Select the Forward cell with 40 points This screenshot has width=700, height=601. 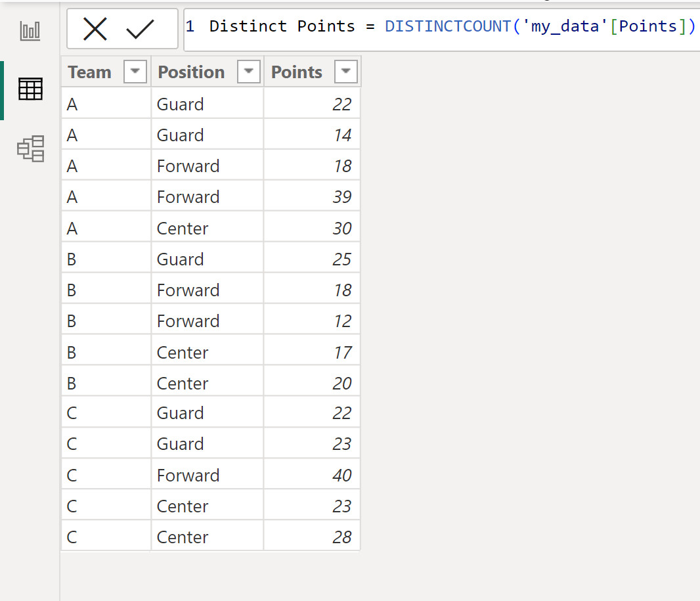pos(188,474)
